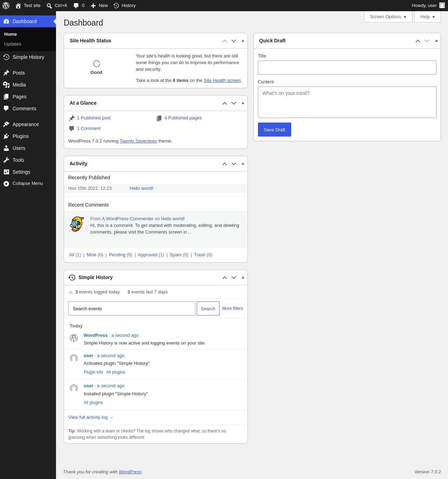448x479 pixels.
Task: Click the comments bubble icon in admin bar
Action: [x=76, y=6]
